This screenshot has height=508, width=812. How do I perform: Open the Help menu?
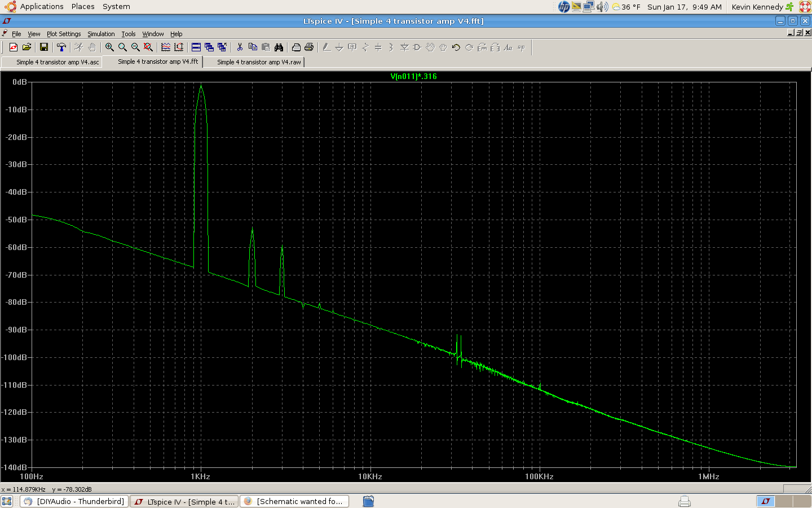[176, 34]
